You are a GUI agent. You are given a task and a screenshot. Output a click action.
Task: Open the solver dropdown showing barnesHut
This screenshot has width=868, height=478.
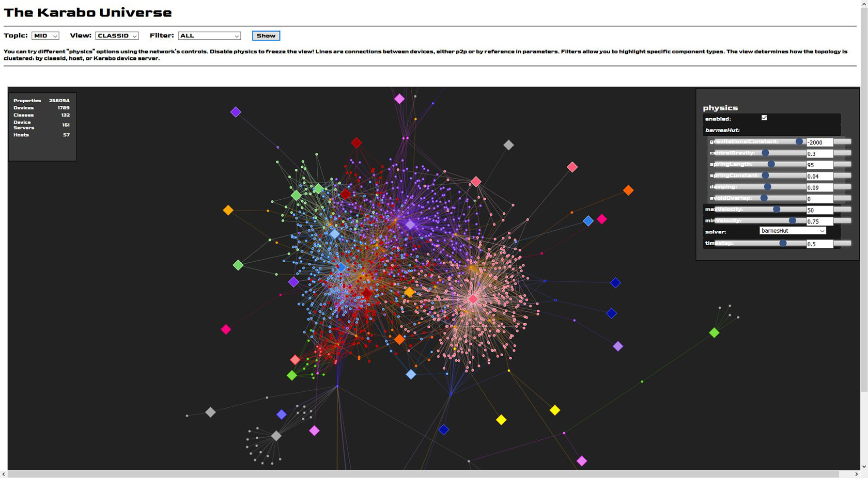click(x=793, y=231)
